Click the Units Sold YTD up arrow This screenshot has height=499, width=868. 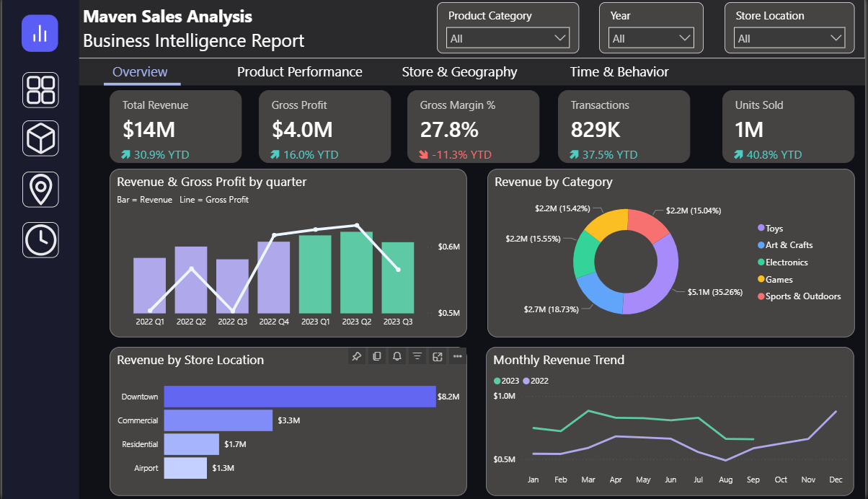[x=739, y=154]
